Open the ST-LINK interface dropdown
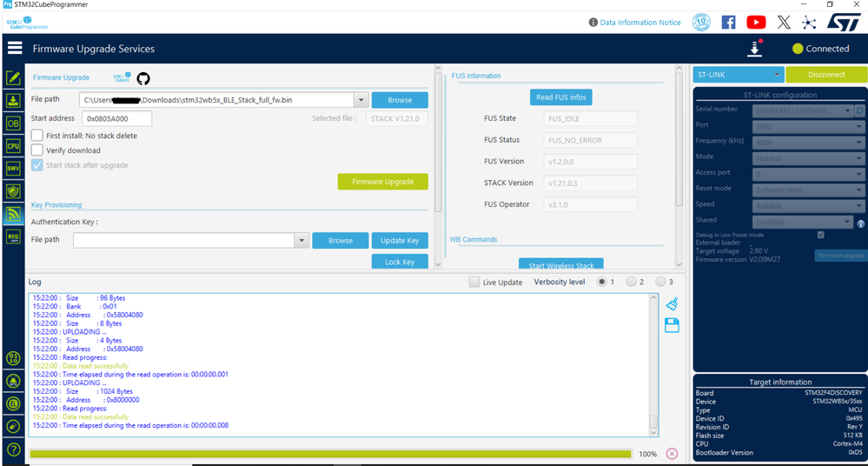This screenshot has height=466, width=868. 738,74
